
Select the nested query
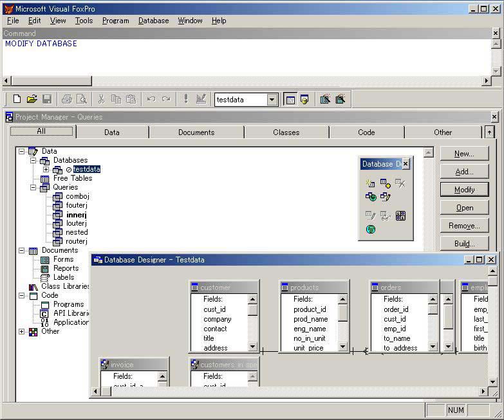77,232
